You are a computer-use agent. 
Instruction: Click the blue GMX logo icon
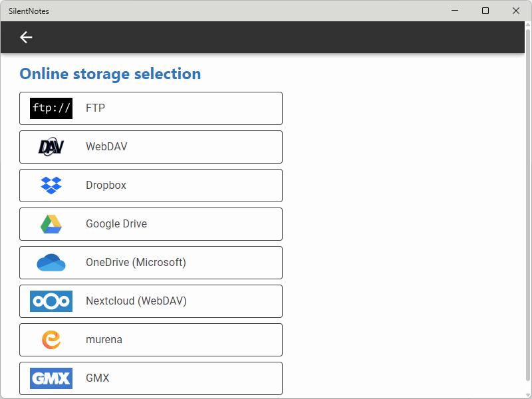51,378
